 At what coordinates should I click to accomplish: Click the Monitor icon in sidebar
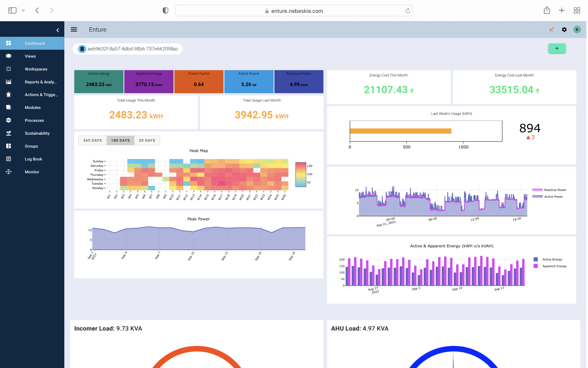[8, 172]
